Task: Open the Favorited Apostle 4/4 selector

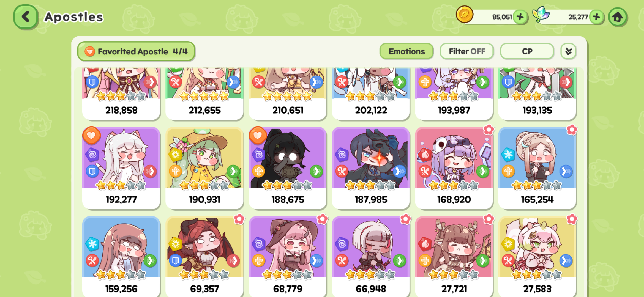Action: click(x=137, y=51)
